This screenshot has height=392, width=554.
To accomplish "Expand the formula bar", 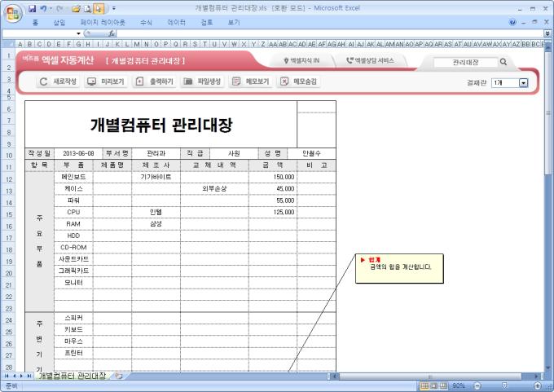I will click(x=547, y=33).
